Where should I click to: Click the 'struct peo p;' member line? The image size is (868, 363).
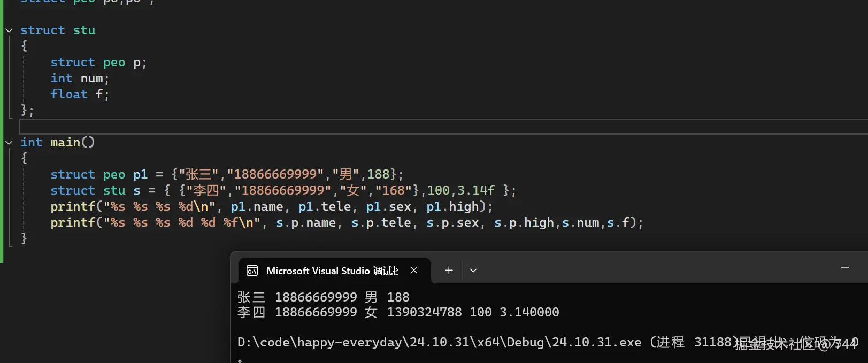(98, 63)
